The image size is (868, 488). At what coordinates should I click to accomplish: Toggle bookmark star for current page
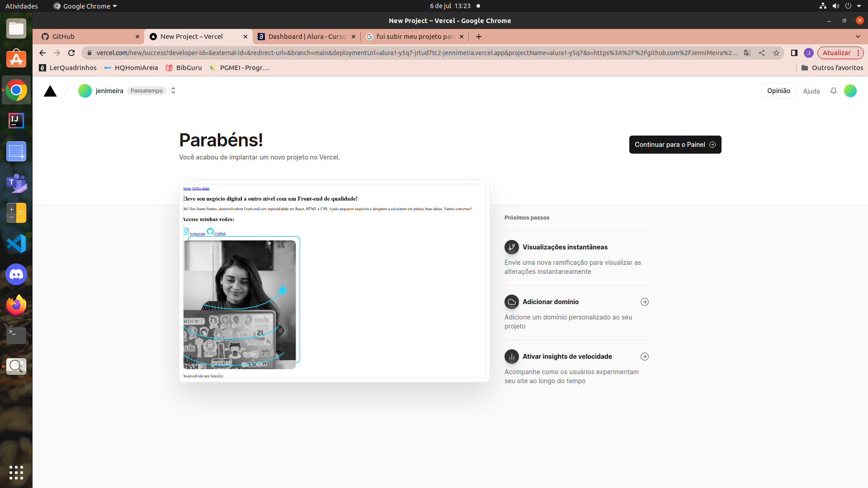click(x=776, y=53)
